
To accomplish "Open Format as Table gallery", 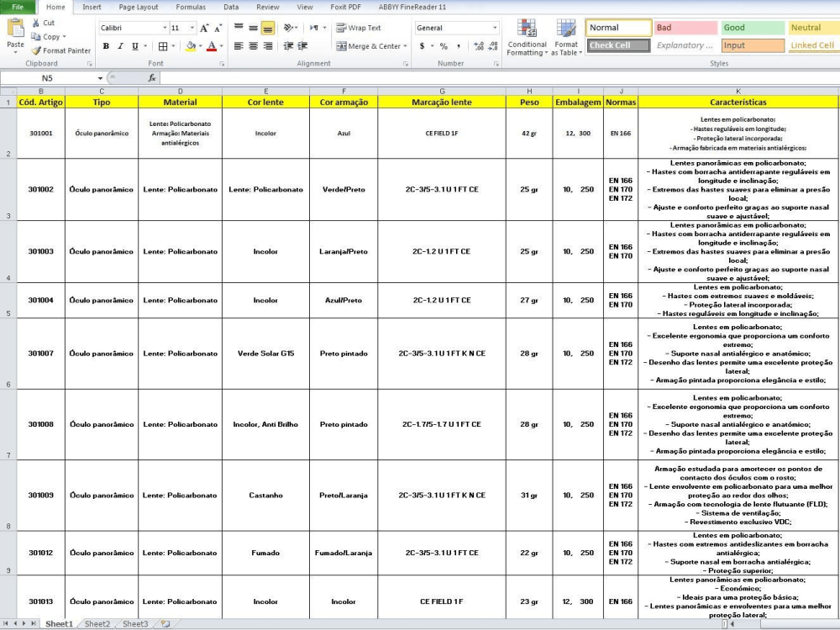I will pyautogui.click(x=566, y=38).
